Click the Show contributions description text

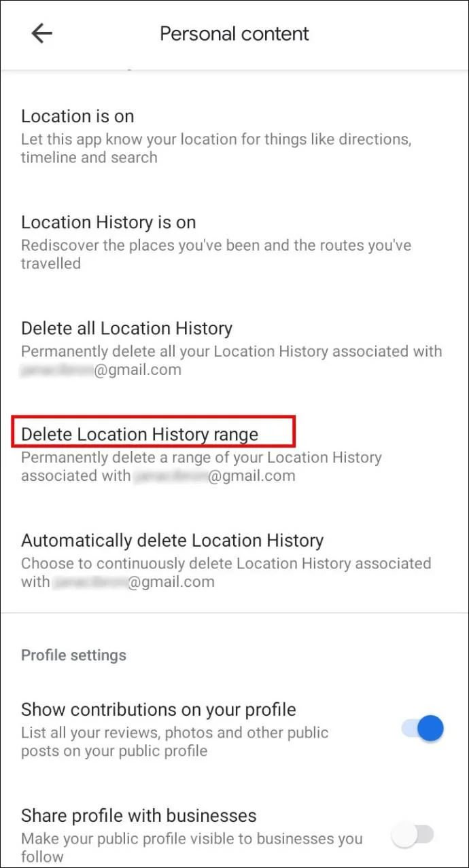[175, 741]
